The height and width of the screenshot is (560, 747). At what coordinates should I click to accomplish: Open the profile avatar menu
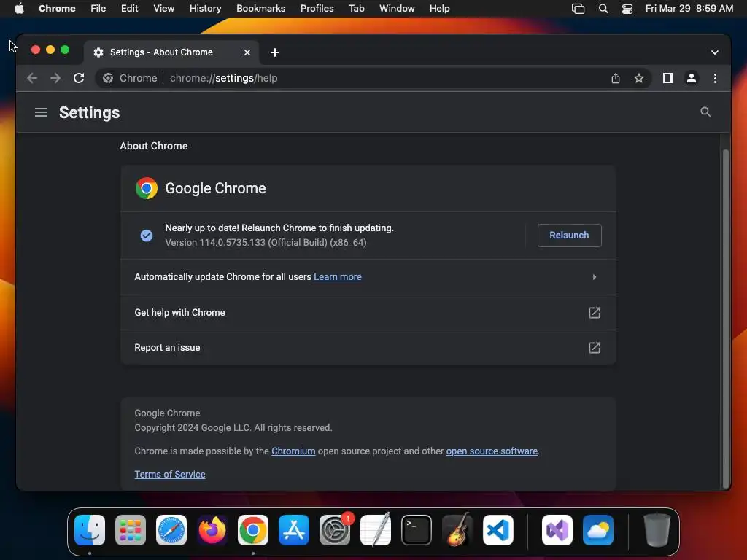point(692,78)
